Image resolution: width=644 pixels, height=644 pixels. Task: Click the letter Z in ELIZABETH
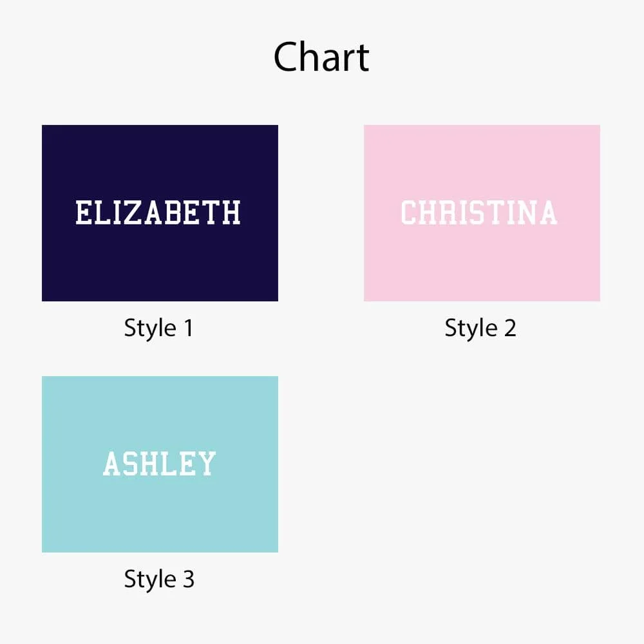(131, 213)
